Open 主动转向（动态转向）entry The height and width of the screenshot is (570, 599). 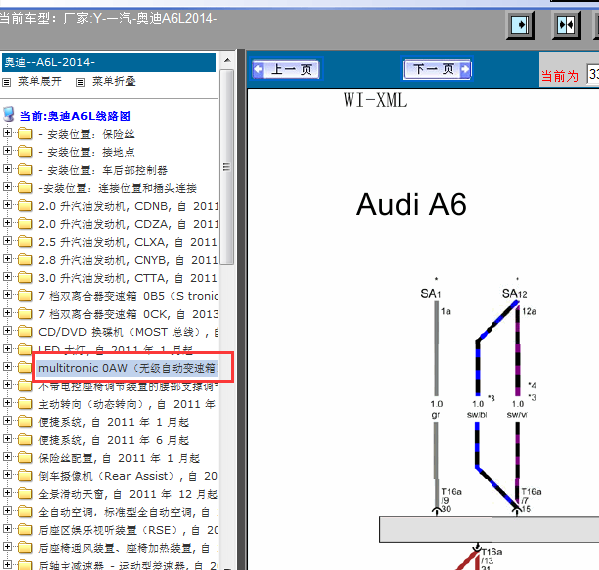click(127, 404)
